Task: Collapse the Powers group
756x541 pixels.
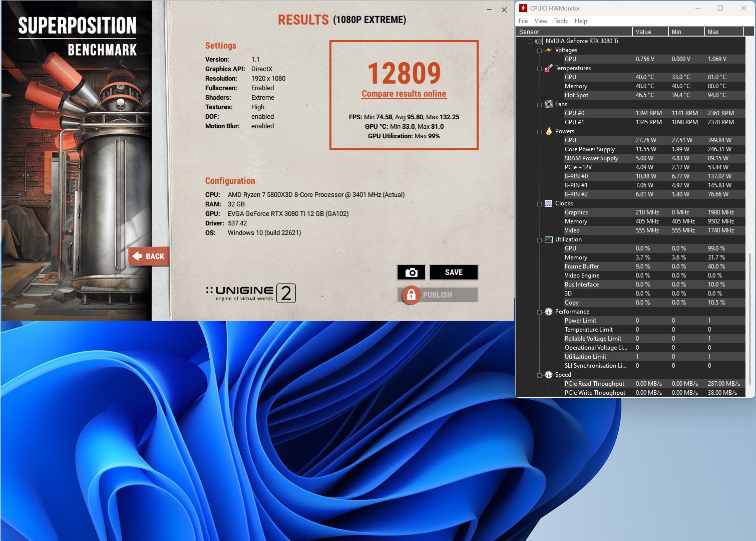Action: click(539, 132)
